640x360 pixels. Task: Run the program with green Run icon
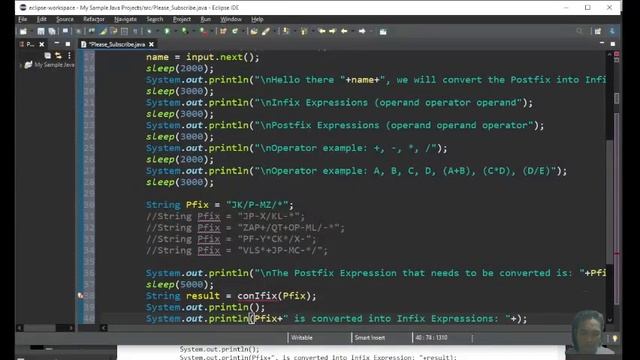click(x=167, y=31)
